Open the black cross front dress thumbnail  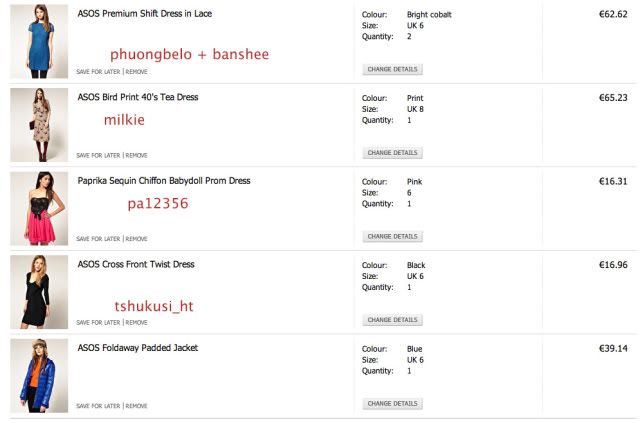[x=39, y=292]
